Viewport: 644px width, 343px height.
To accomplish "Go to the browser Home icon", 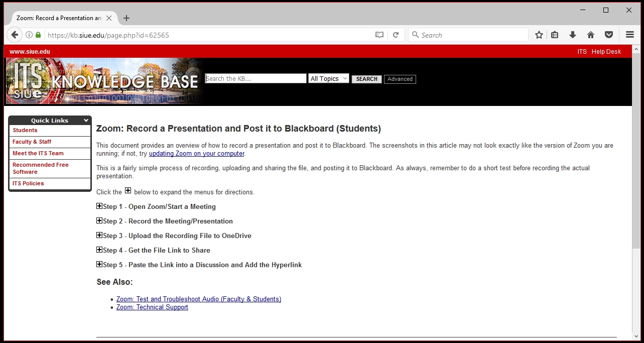I will pos(590,35).
